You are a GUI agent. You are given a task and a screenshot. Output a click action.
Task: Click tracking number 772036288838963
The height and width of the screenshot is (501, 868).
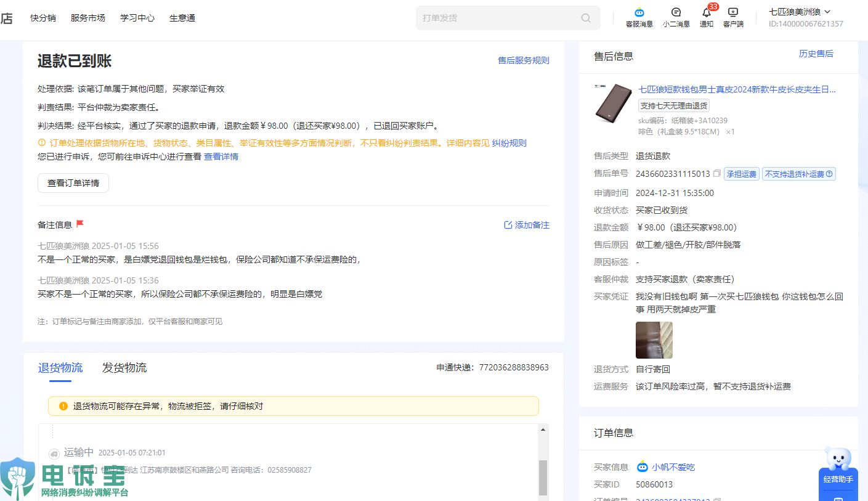(x=514, y=367)
